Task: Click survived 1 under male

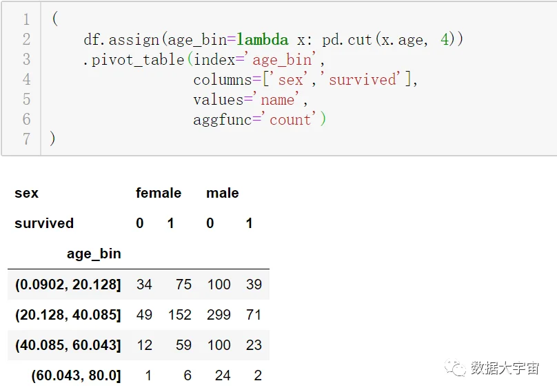Action: coord(249,223)
